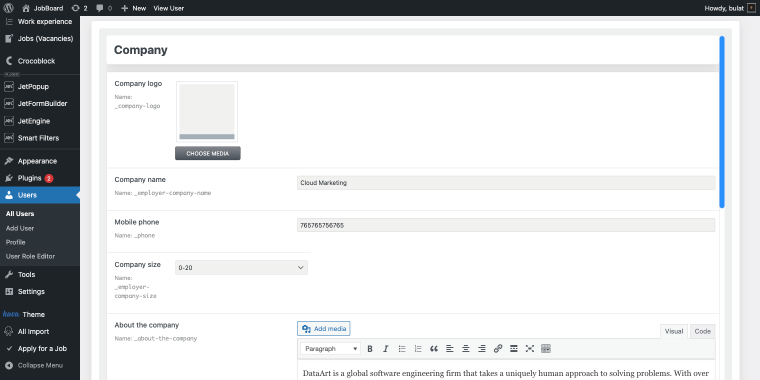Open All Import menu item
760x380 pixels.
click(x=40, y=332)
